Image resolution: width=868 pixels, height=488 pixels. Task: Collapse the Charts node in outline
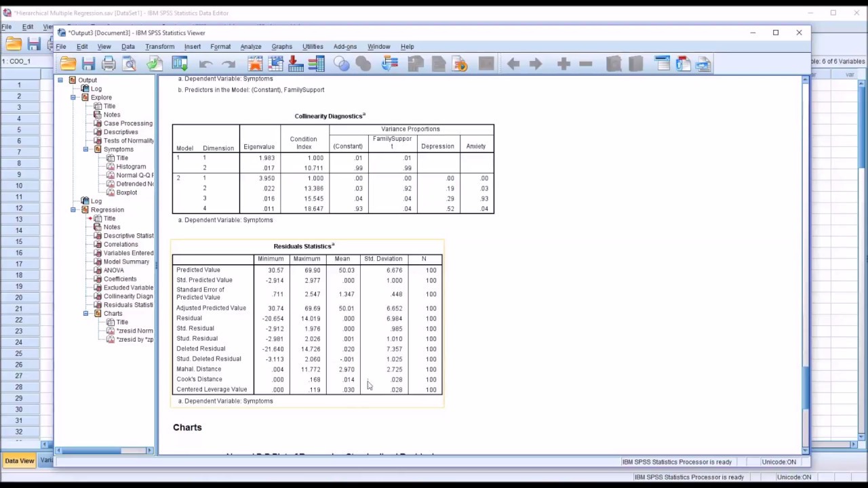tap(86, 314)
